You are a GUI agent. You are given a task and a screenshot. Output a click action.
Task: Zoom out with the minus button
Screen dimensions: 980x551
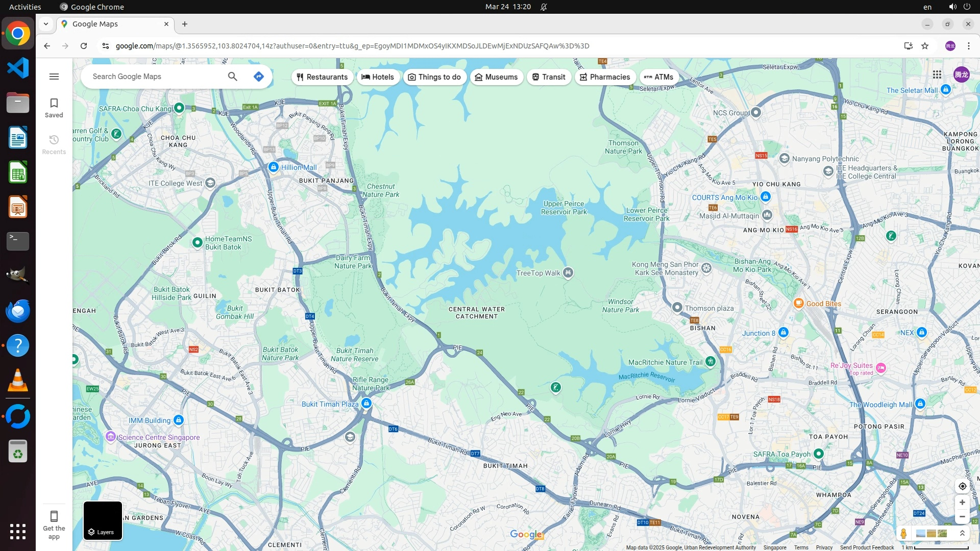pos(962,517)
